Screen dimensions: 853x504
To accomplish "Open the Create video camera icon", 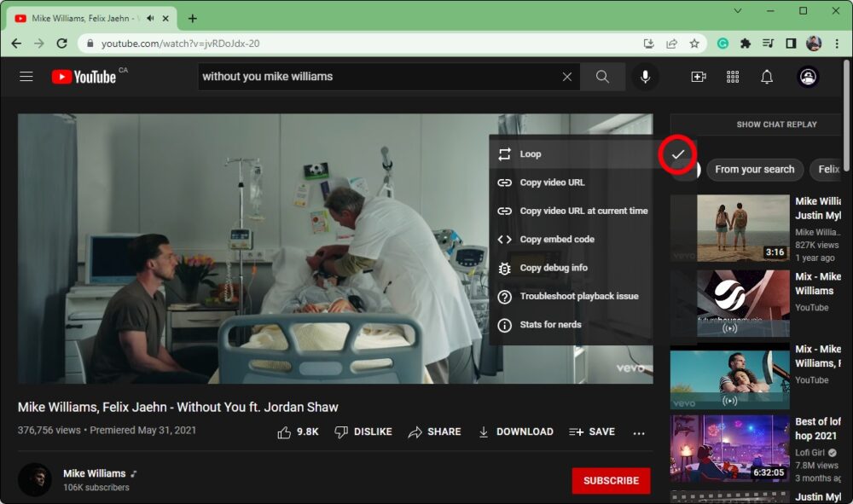I will click(x=699, y=77).
